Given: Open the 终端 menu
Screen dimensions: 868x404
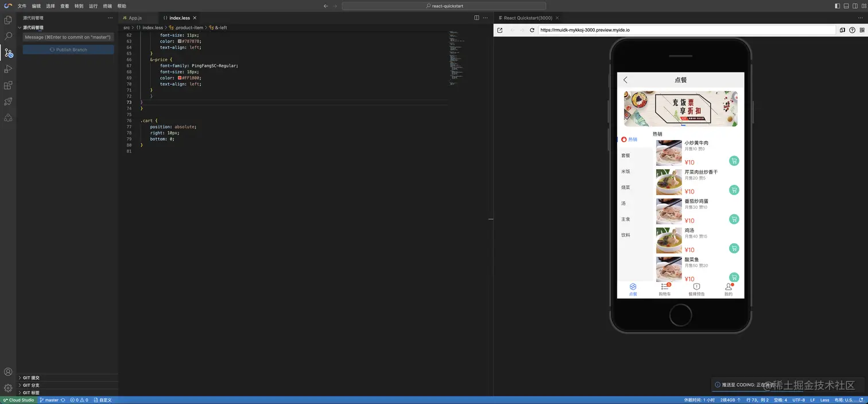Looking at the screenshot, I should coord(107,6).
